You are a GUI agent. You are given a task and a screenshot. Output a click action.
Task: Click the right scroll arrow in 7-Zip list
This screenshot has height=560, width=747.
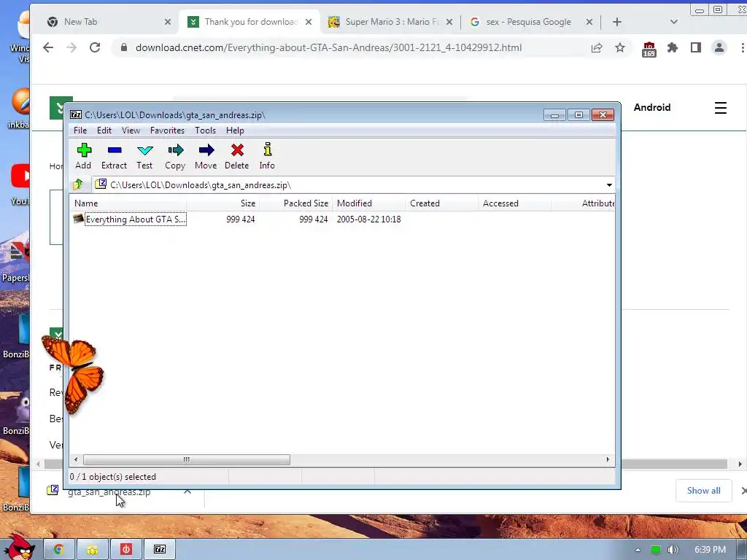608,459
